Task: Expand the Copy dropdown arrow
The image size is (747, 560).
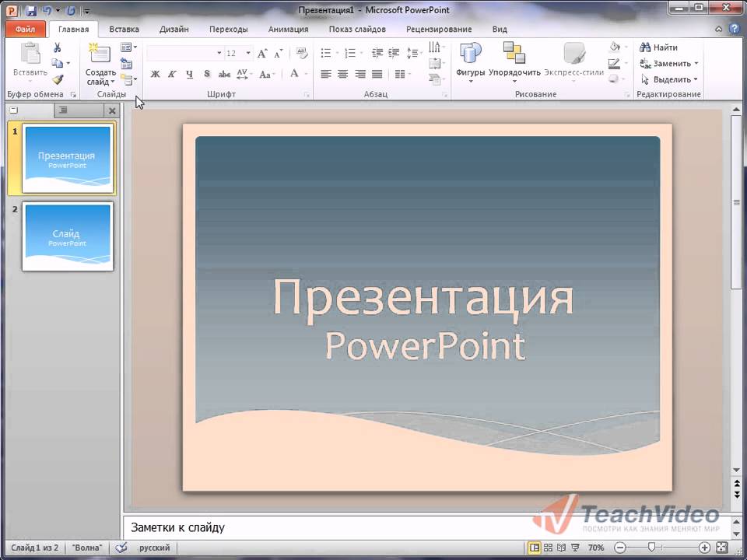Action: [68, 63]
